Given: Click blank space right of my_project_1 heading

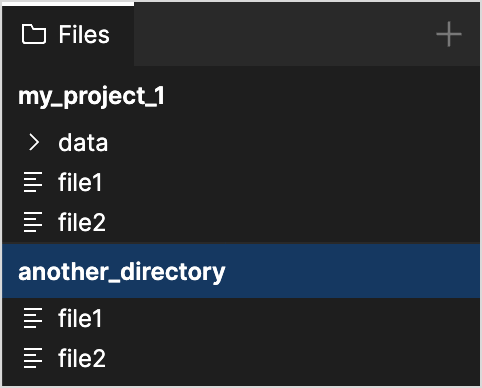Looking at the screenshot, I should click(322, 97).
